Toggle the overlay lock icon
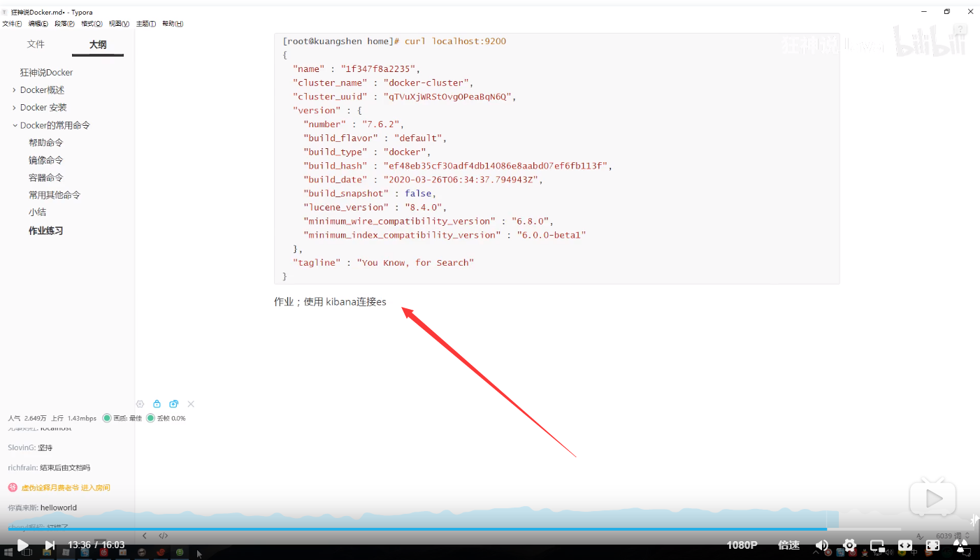 (x=157, y=404)
